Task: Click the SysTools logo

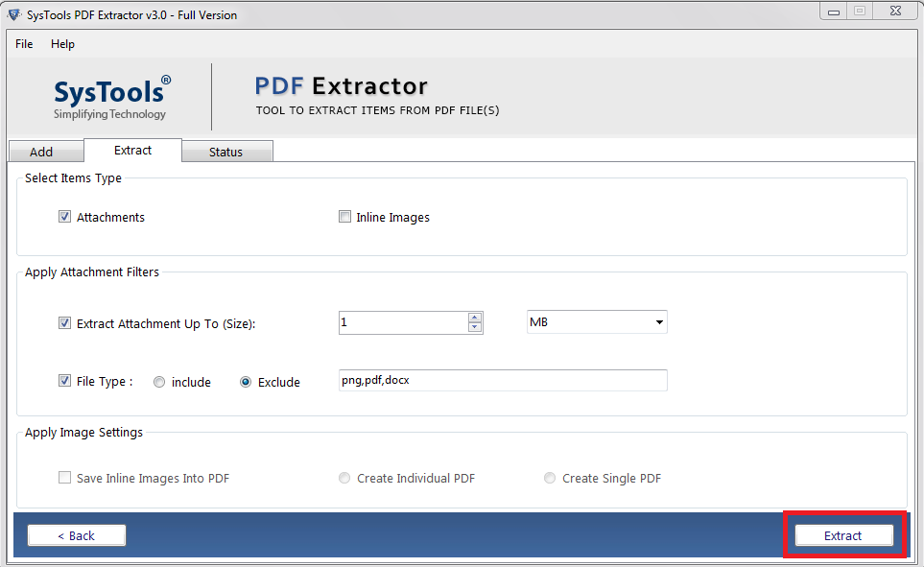Action: 112,97
